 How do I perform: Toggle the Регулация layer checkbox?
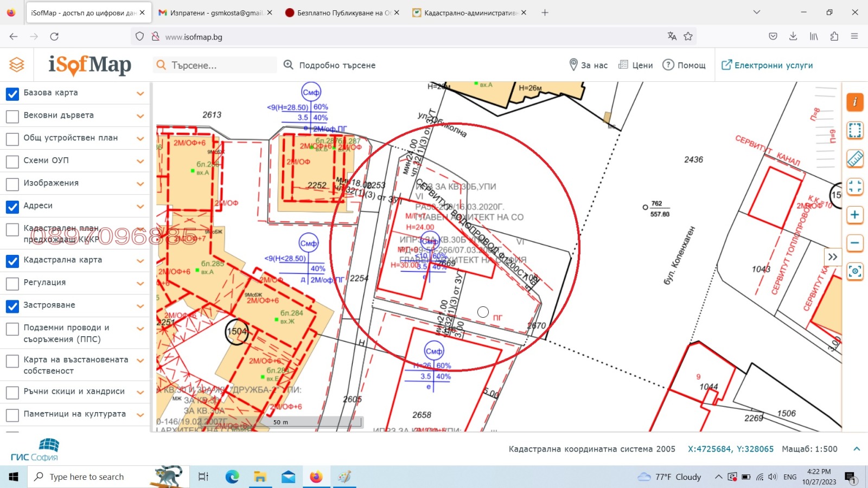coord(12,283)
